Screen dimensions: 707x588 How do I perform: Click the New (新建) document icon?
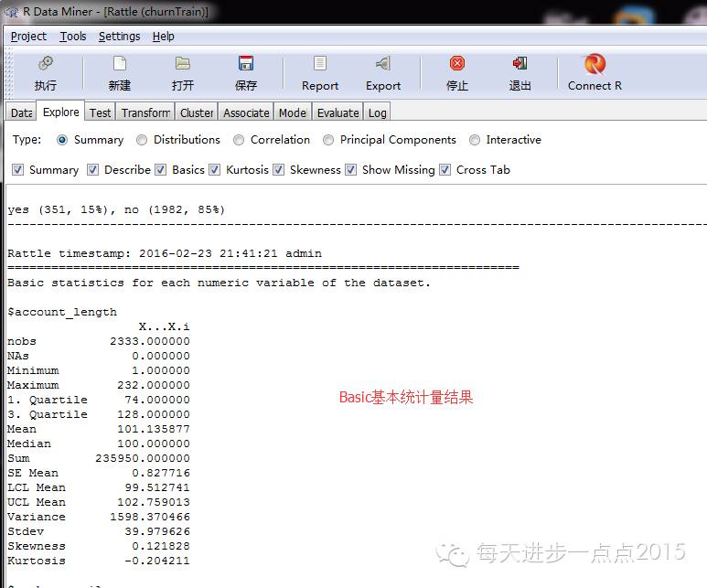pos(119,64)
